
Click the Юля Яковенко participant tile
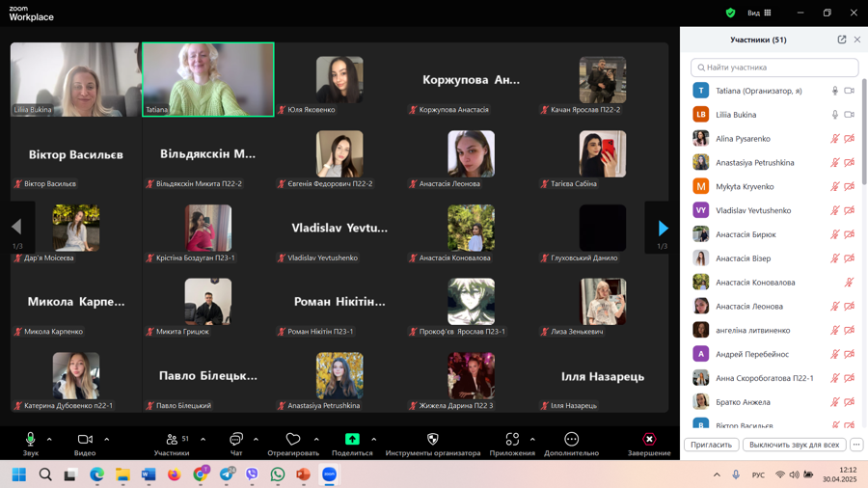click(x=339, y=80)
